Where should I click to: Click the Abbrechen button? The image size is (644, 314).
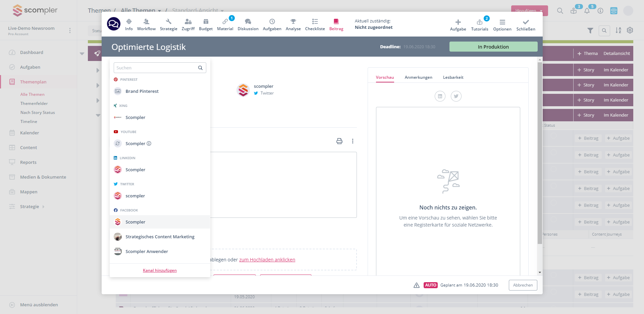point(523,285)
